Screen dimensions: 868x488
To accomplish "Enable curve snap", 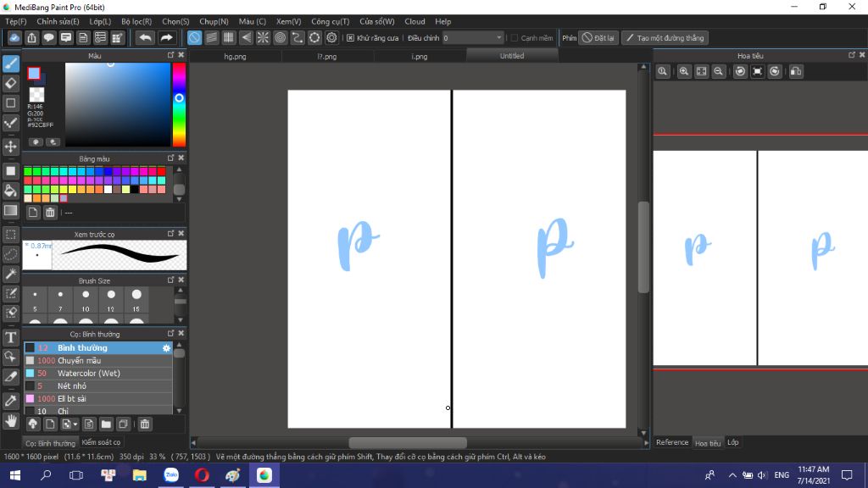I will (298, 37).
